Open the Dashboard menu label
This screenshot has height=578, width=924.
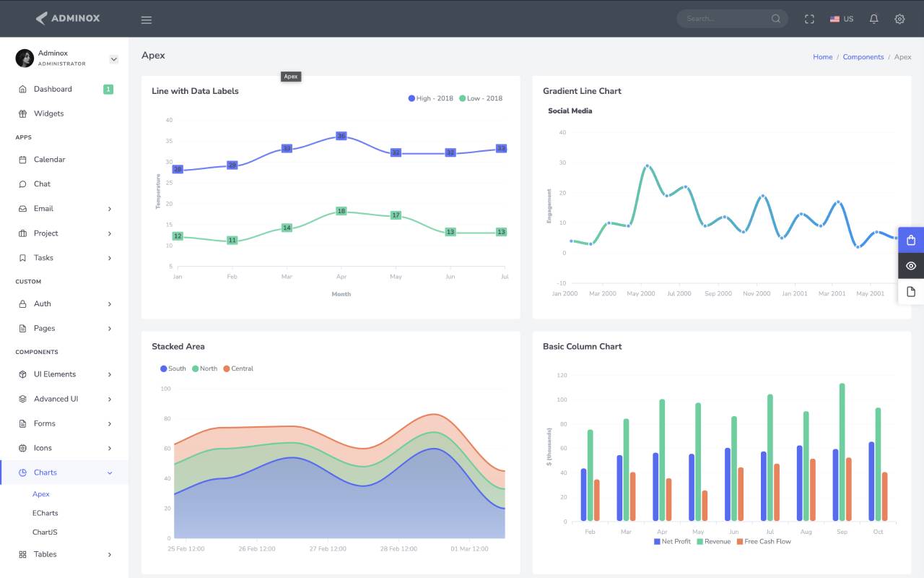coord(53,89)
